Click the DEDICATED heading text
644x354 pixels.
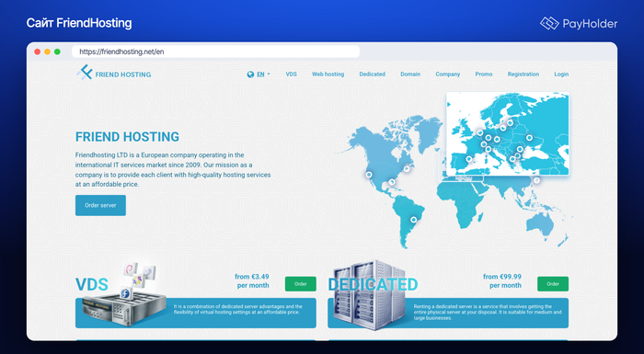point(373,284)
